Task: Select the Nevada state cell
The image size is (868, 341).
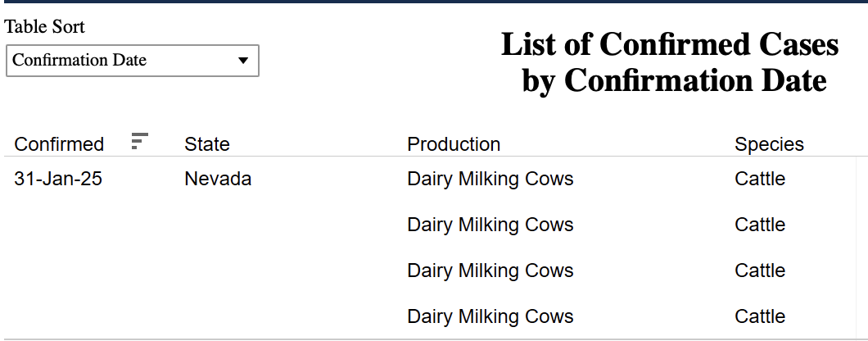Action: pos(218,179)
